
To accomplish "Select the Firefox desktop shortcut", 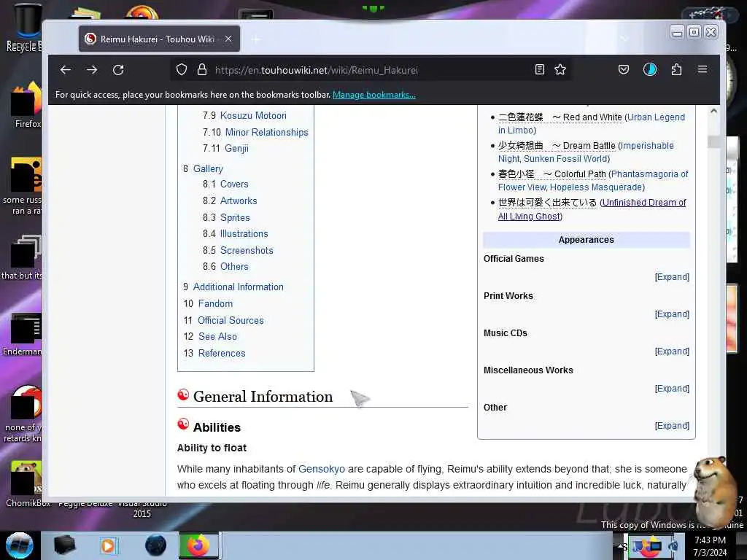I will tap(27, 106).
